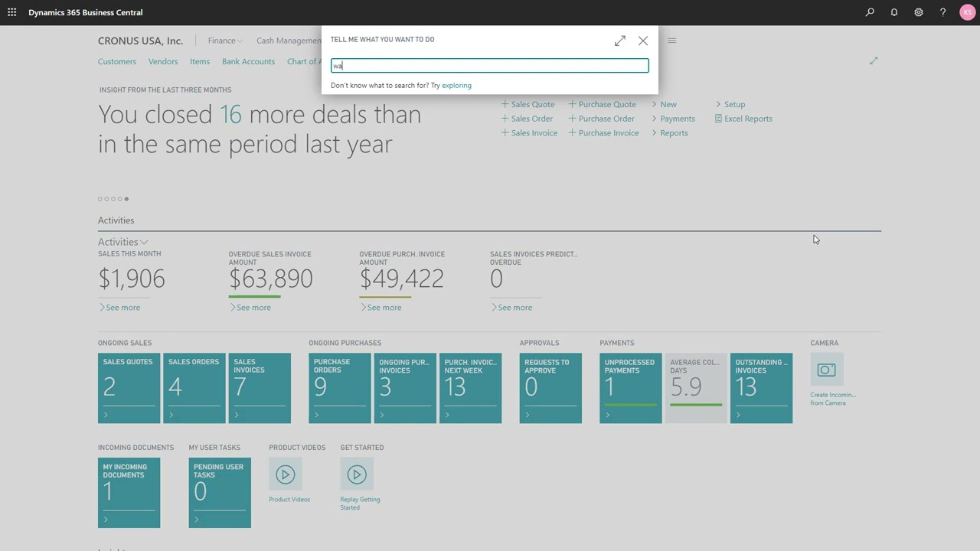See more under Sales This Month
The width and height of the screenshot is (980, 551).
tap(119, 308)
